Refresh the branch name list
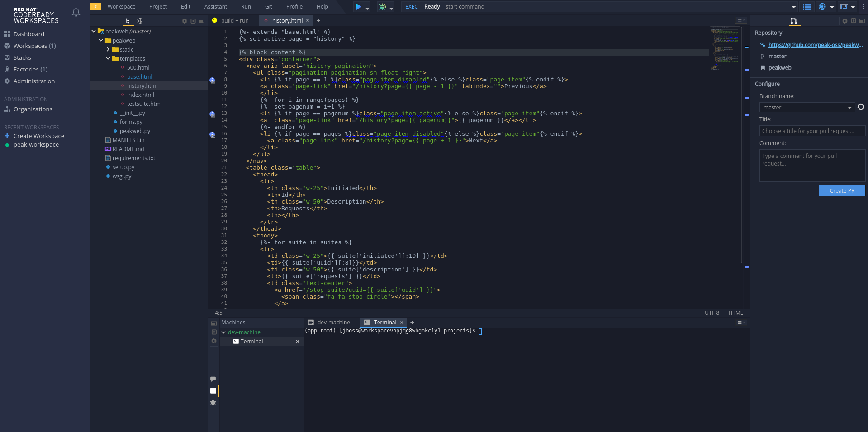 point(861,107)
